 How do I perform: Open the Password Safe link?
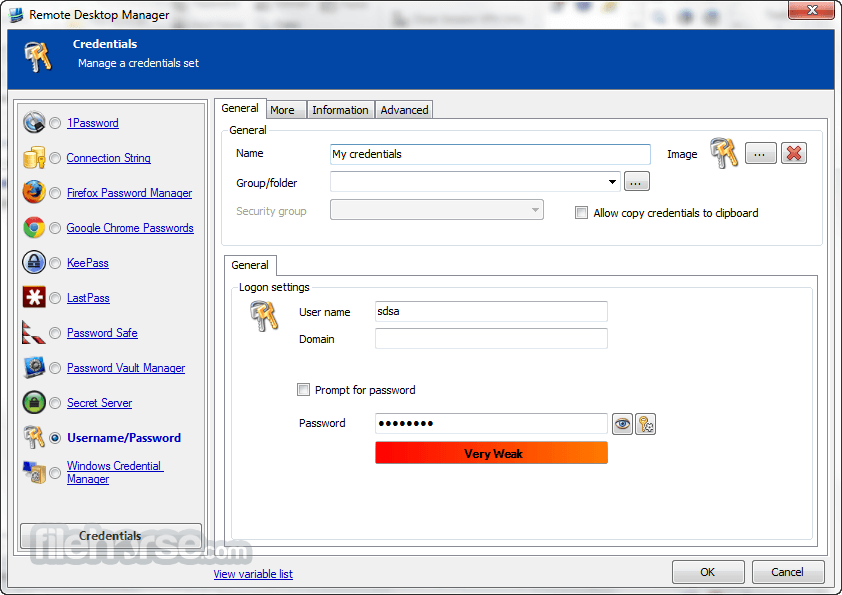coord(102,333)
